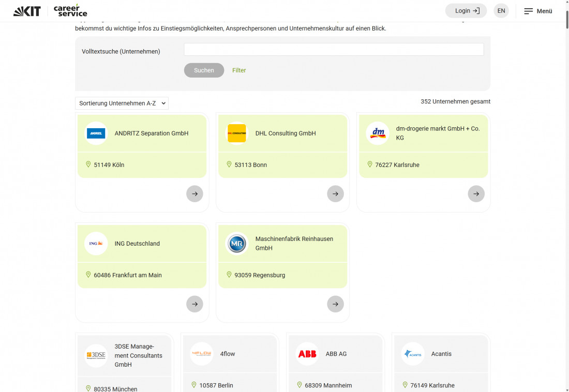The height and width of the screenshot is (392, 569).
Task: Click the Acantis logo icon
Action: 413,354
